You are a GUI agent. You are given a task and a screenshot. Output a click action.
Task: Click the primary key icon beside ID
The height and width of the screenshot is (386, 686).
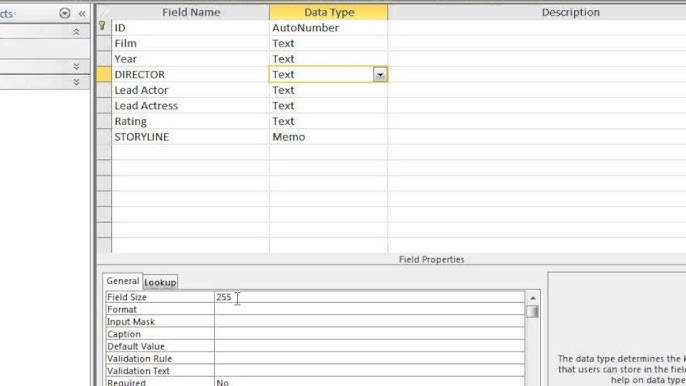102,27
